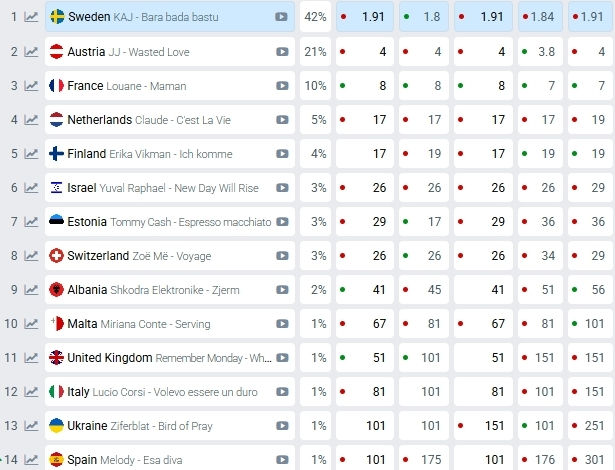Viewport: 615px width, 470px height.
Task: Play the United Kingdom entry video
Action: [282, 358]
